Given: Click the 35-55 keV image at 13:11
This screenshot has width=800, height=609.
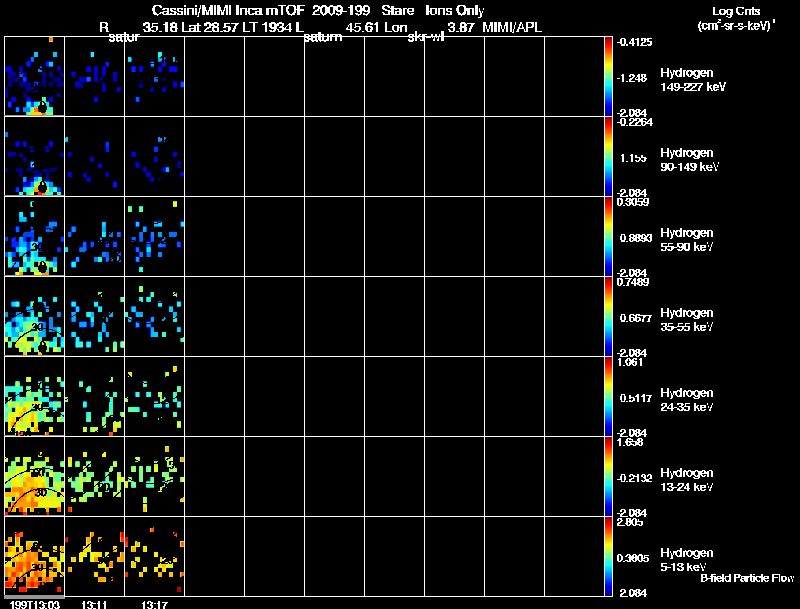Looking at the screenshot, I should (x=94, y=316).
